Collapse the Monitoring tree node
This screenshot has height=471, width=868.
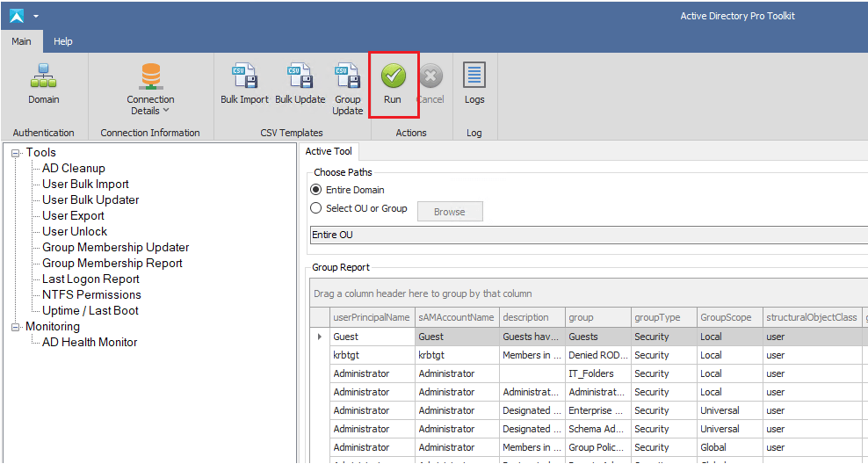(16, 327)
